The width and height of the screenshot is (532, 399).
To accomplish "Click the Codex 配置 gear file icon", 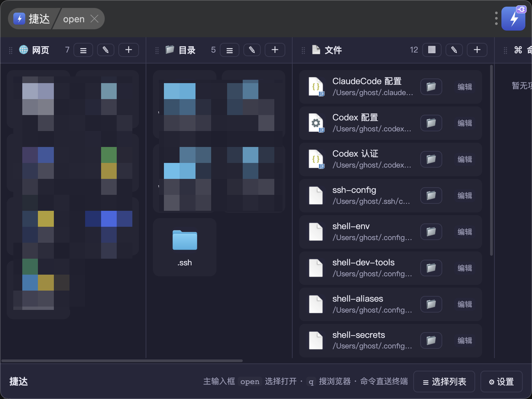I will [x=316, y=123].
